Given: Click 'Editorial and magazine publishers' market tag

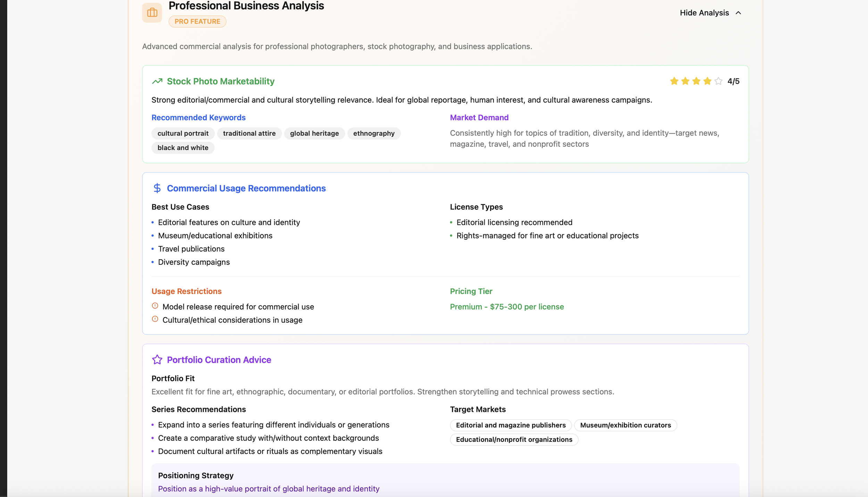Looking at the screenshot, I should [x=510, y=425].
